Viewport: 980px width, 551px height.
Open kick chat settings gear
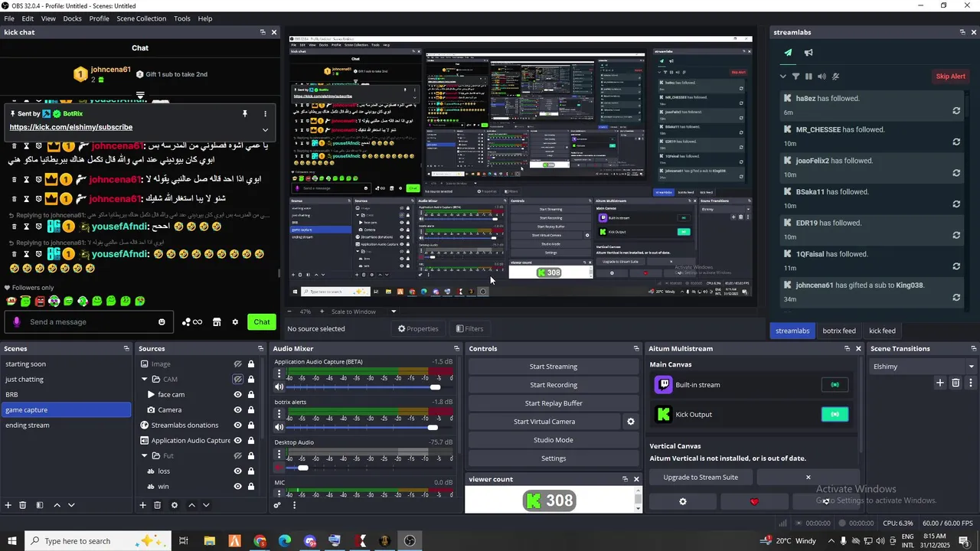coord(235,322)
